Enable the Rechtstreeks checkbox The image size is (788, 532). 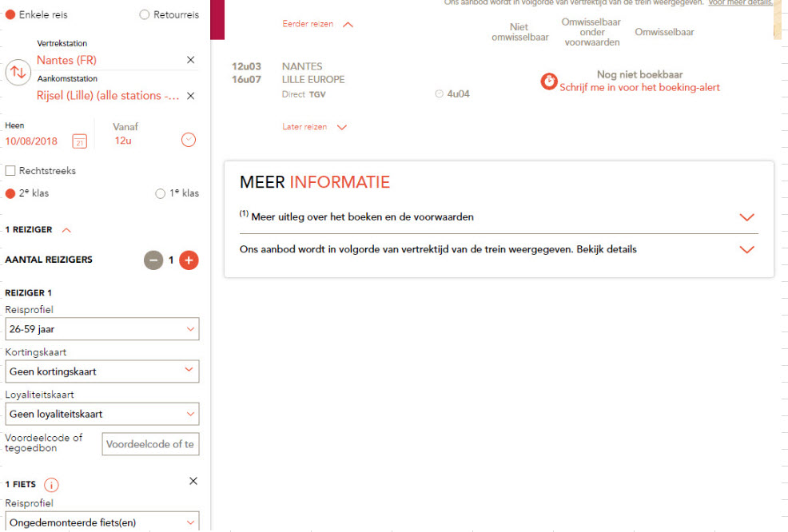[x=10, y=171]
